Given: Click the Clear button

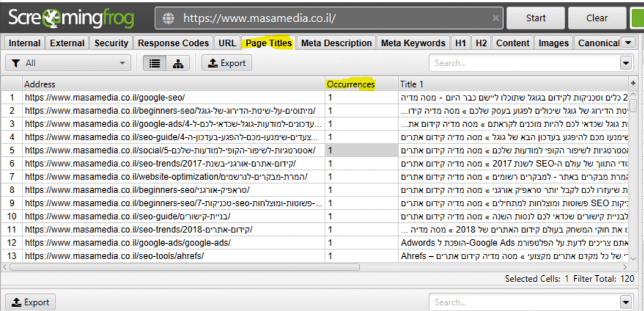Looking at the screenshot, I should [597, 18].
